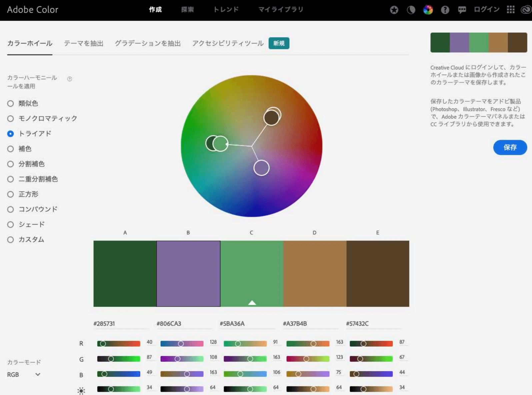Click the B slider under #806CA3
Image resolution: width=532 pixels, height=395 pixels.
[x=182, y=374]
